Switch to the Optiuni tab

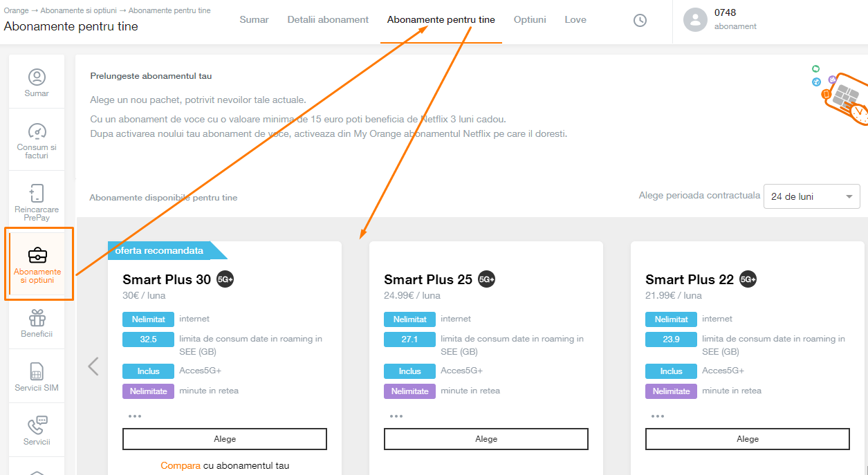pos(530,20)
